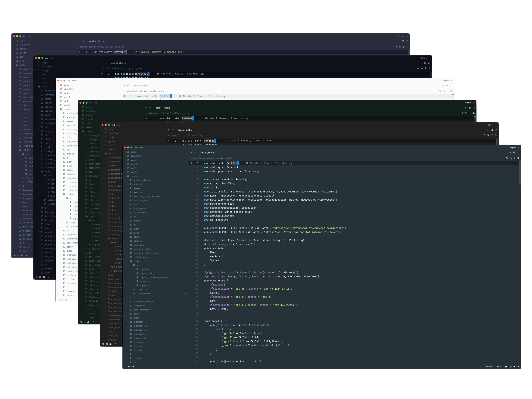Split pane icon in frontmost window

pyautogui.click(x=514, y=152)
